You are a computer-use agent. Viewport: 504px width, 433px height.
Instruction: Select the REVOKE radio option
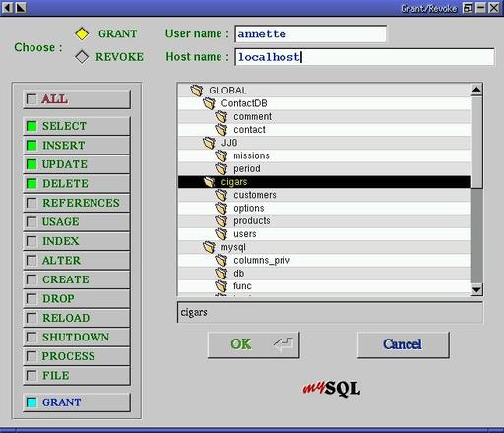coord(82,57)
